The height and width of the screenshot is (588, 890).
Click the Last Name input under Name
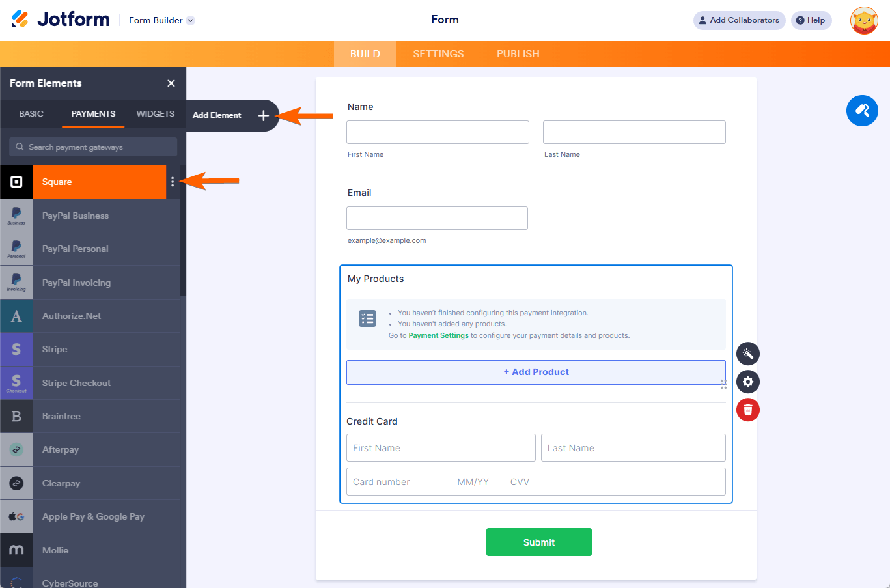pos(634,132)
